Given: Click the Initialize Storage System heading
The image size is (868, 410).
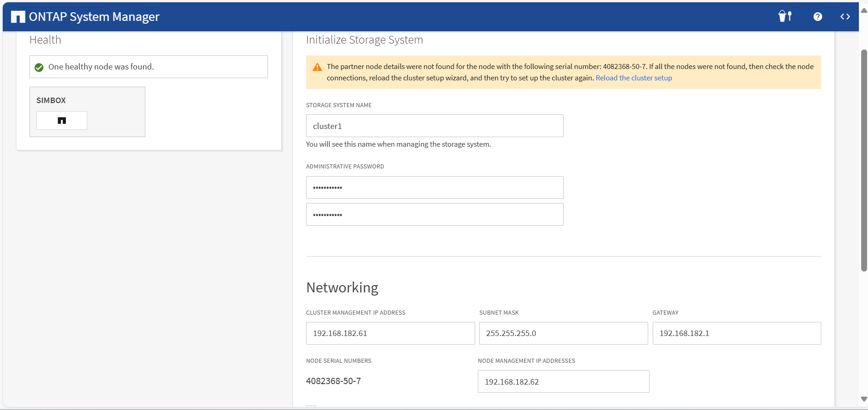Looking at the screenshot, I should point(364,40).
